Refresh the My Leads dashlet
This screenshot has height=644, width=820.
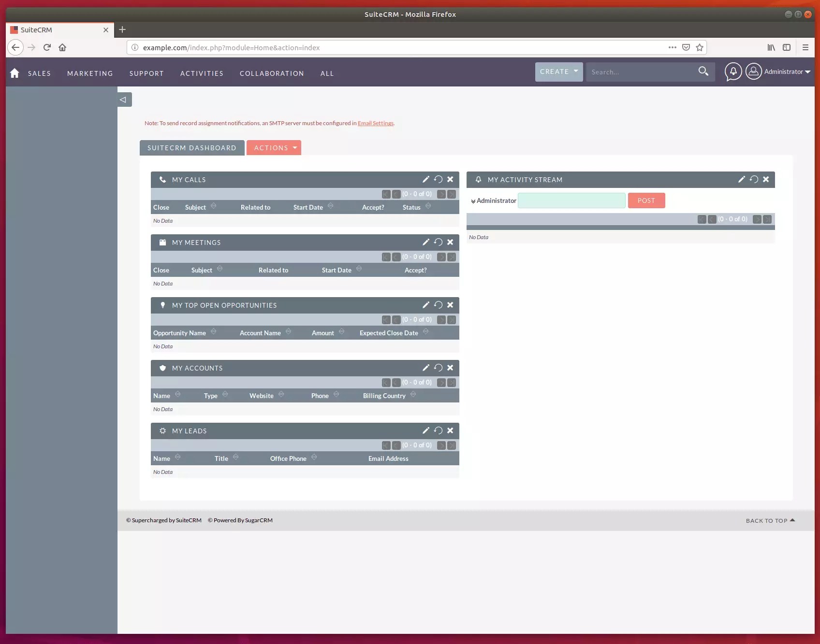(438, 430)
